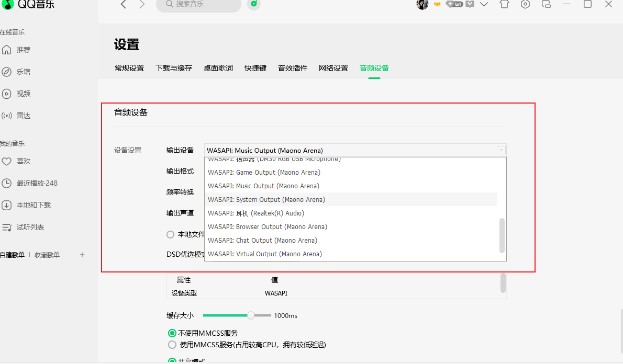The height and width of the screenshot is (364, 623).
Task: Open the skin (t-shirt) icon
Action: [504, 4]
